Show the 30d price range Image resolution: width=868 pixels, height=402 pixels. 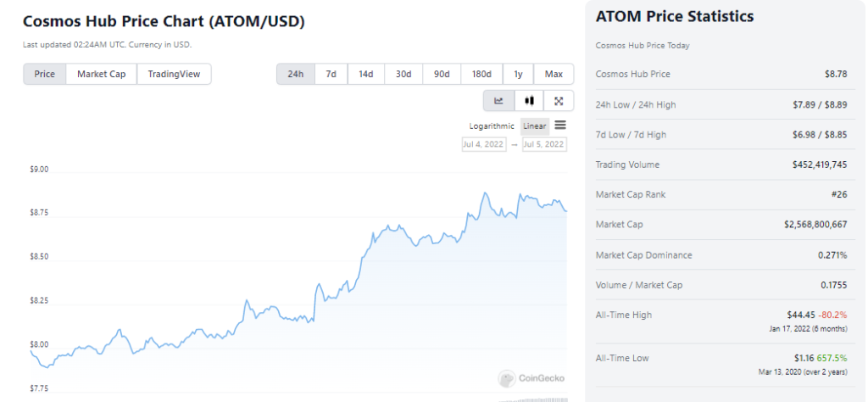point(403,74)
